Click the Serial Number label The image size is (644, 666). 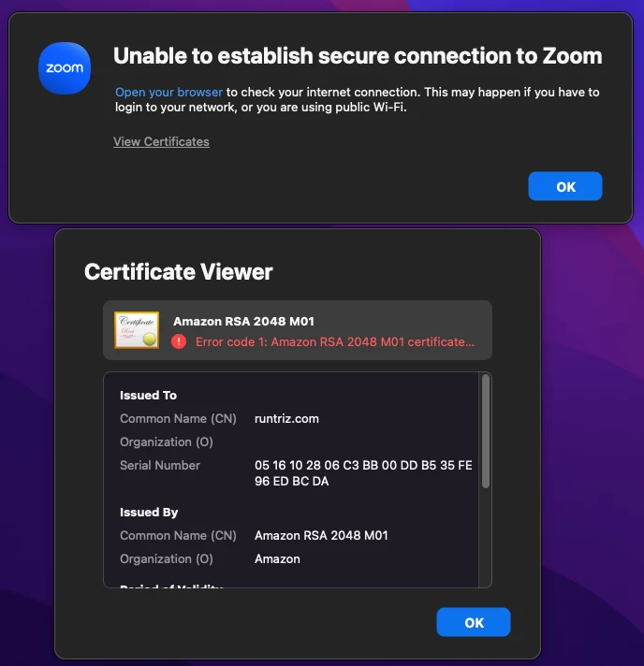(160, 466)
